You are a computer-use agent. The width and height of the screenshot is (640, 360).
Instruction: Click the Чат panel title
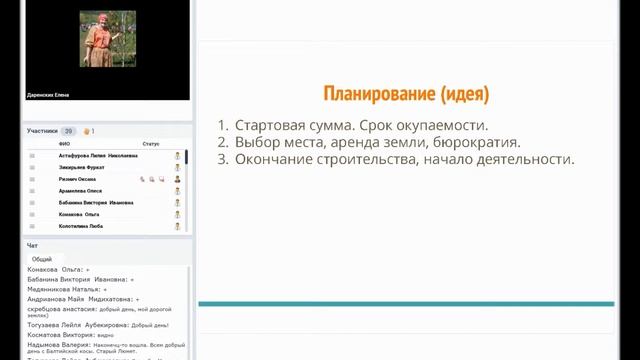pyautogui.click(x=32, y=246)
